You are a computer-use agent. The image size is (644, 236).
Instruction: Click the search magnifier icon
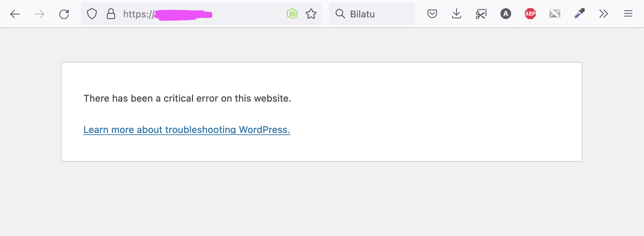pyautogui.click(x=340, y=14)
